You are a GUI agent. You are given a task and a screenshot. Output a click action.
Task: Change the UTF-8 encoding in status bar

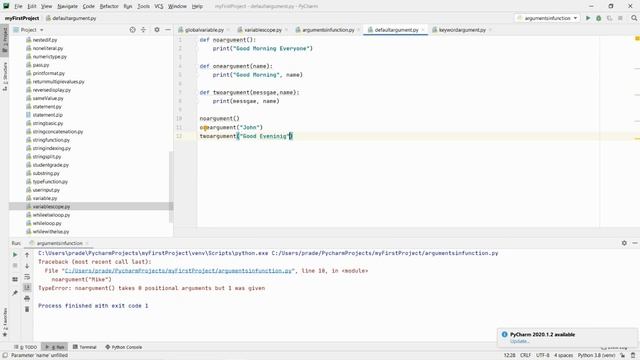point(542,356)
